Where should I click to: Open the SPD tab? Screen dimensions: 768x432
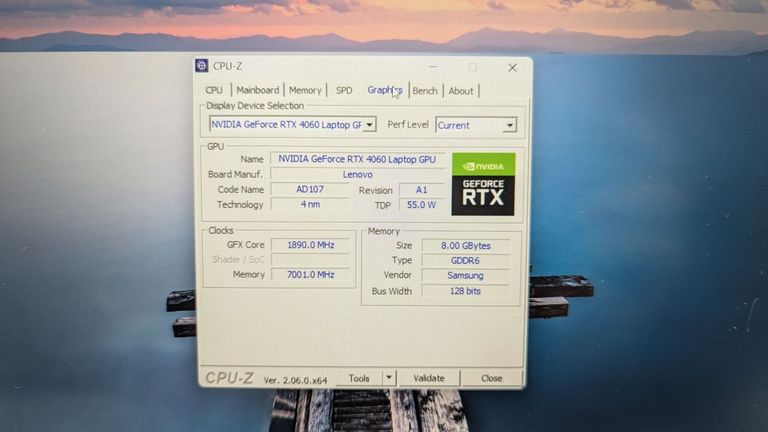coord(344,91)
